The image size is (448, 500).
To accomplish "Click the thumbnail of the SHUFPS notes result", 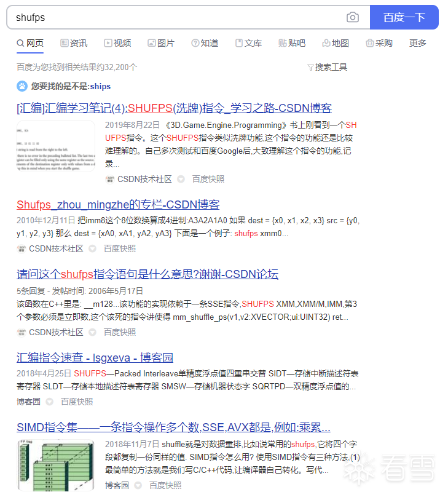I will 56,146.
